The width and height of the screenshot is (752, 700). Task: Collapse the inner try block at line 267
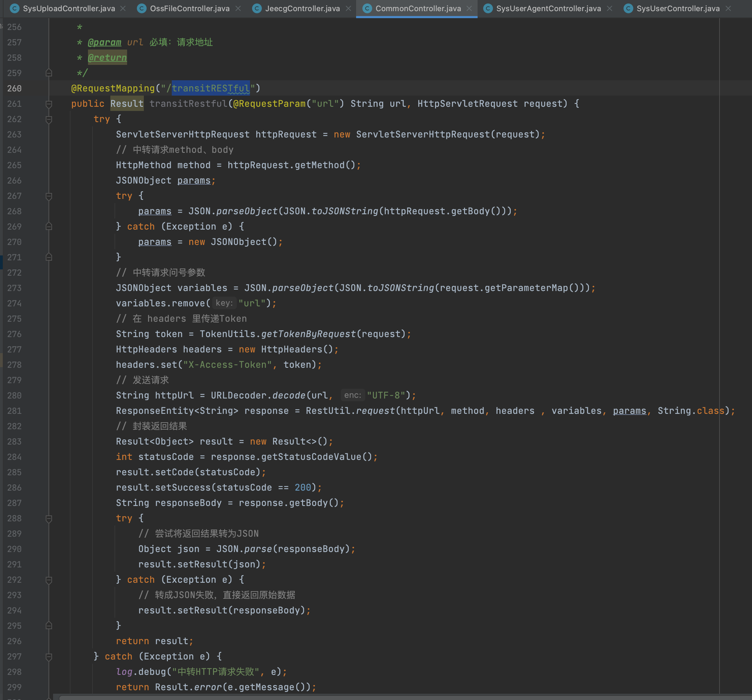click(x=49, y=196)
